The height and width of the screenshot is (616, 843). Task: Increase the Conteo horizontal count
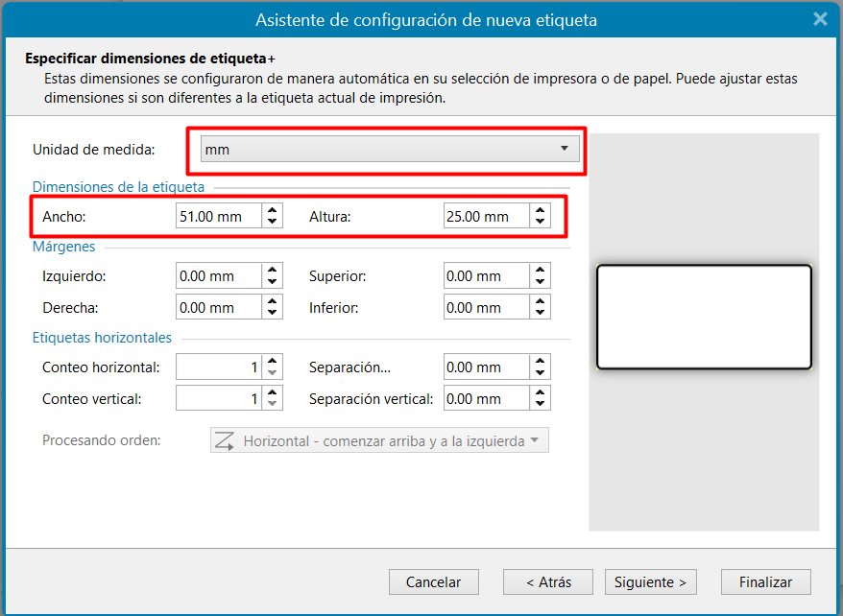[274, 362]
